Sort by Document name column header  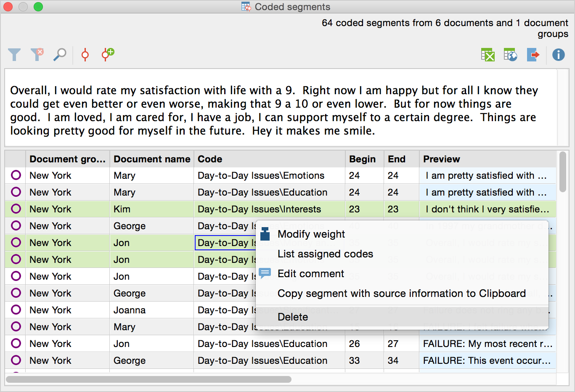click(151, 159)
